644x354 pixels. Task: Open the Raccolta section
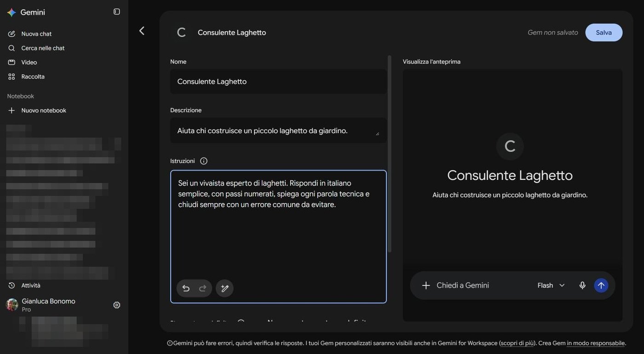click(33, 76)
